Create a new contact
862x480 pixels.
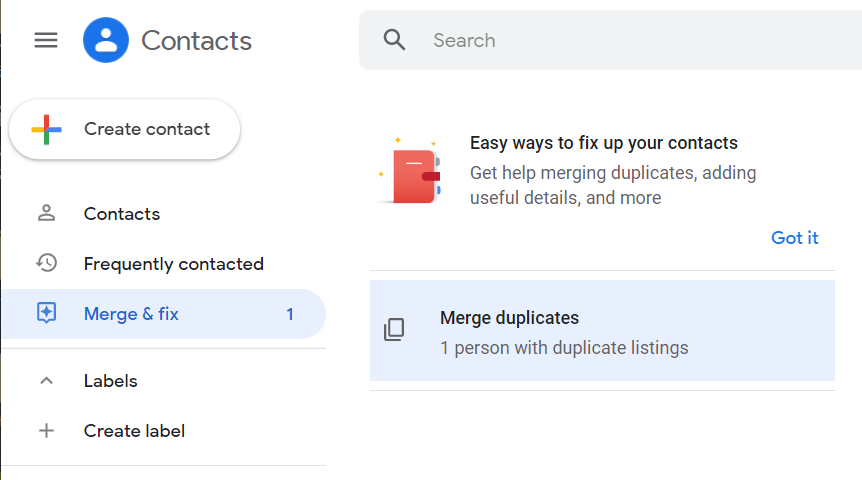(125, 129)
